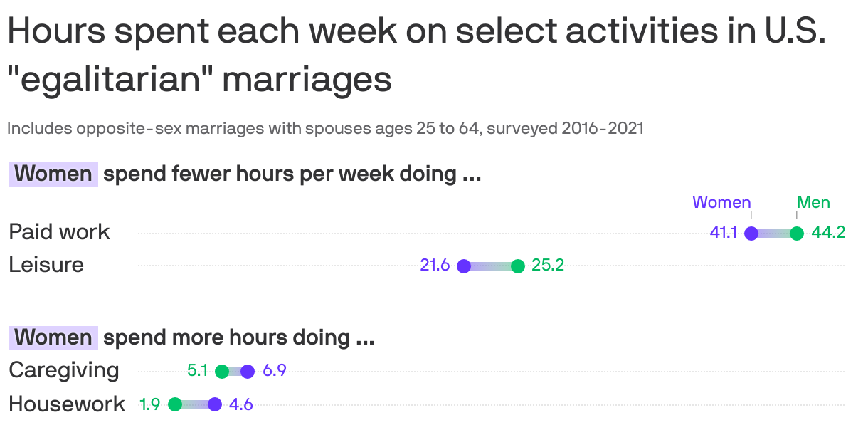This screenshot has height=430, width=868.
Task: Click the 41.1 value label
Action: pos(723,232)
